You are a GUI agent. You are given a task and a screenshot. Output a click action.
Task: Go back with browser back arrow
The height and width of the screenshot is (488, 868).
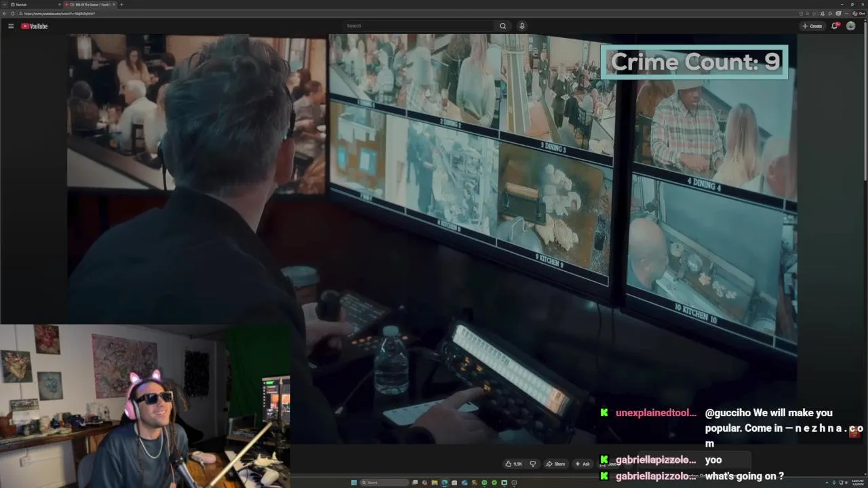(x=4, y=14)
